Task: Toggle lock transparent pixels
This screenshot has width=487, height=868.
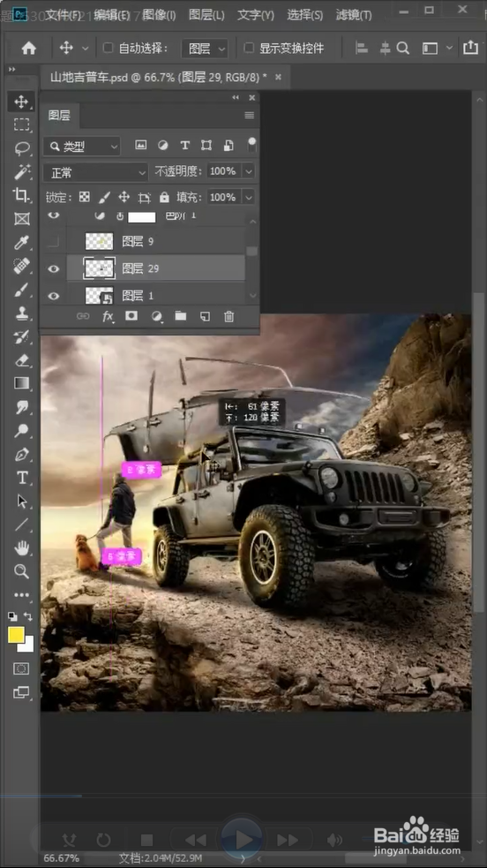Action: (x=84, y=197)
